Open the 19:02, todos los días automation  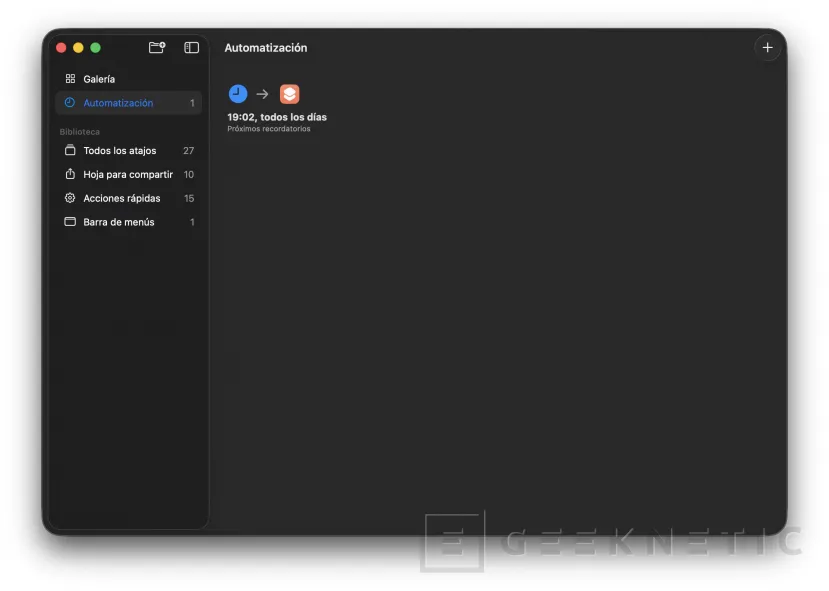point(277,117)
